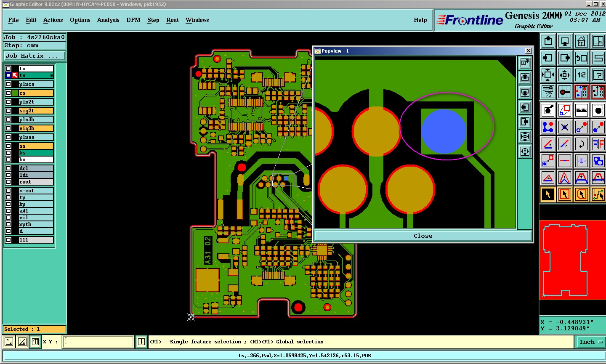Select the 'ts' layer name
Image resolution: width=606 pixels, height=364 pixels.
coord(36,75)
